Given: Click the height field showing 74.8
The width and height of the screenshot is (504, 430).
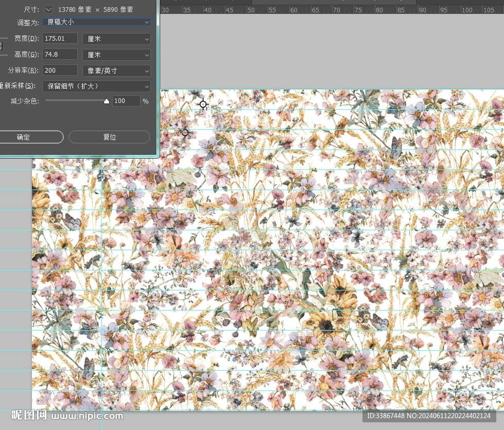Looking at the screenshot, I should (x=60, y=55).
